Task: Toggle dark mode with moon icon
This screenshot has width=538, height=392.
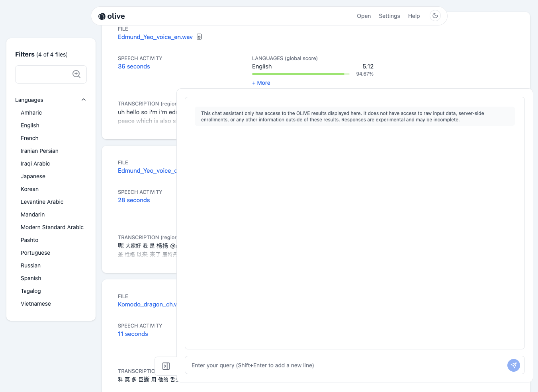Action: 435,16
